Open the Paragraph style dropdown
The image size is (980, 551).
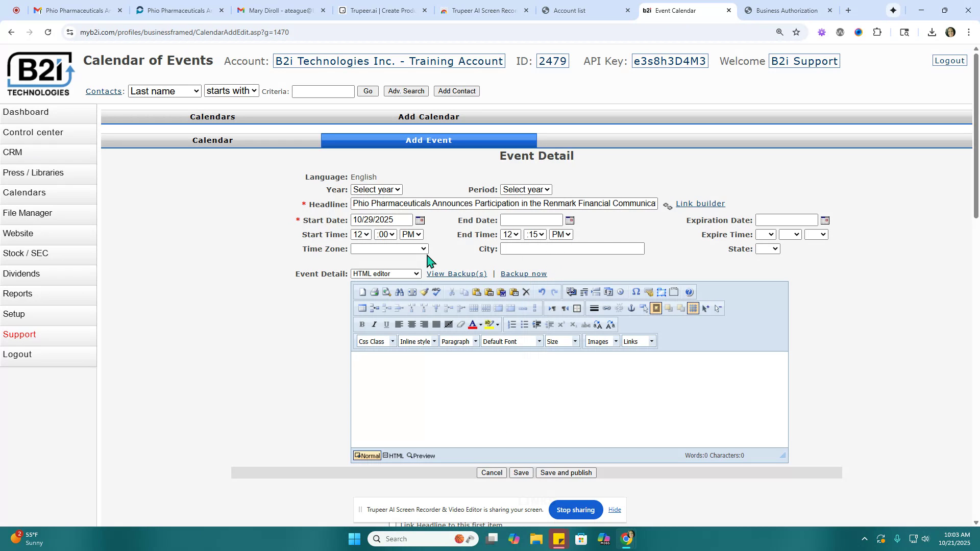pyautogui.click(x=459, y=341)
